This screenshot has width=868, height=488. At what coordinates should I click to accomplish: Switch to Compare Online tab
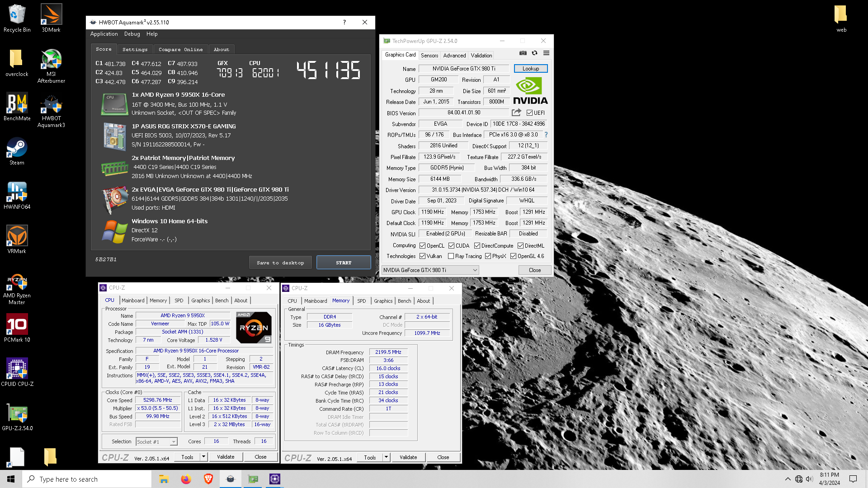coord(180,49)
